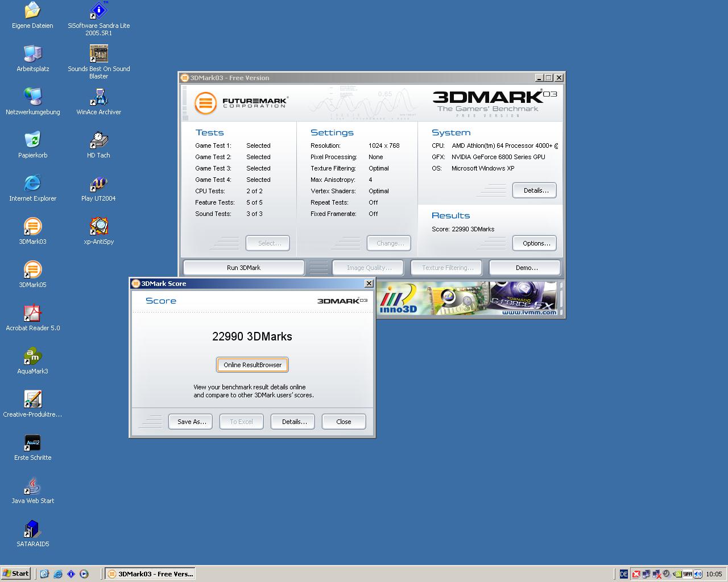
Task: Open system Details... in 3DMark03 window
Action: tap(535, 190)
